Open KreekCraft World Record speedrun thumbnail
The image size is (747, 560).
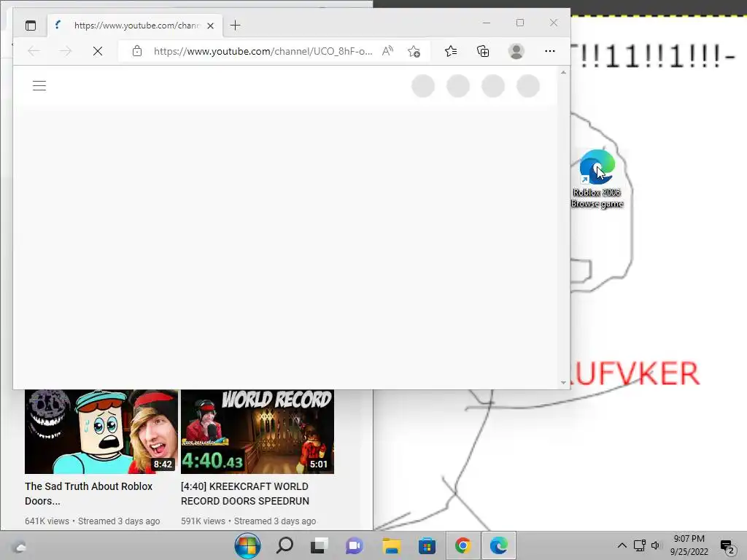click(258, 432)
